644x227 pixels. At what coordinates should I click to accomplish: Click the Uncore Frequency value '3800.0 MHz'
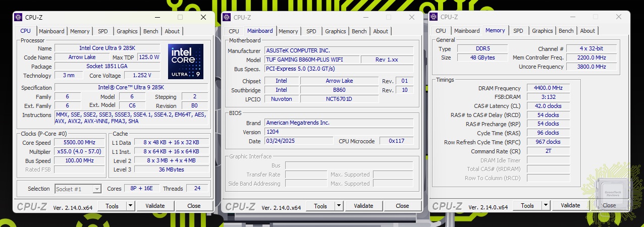591,67
